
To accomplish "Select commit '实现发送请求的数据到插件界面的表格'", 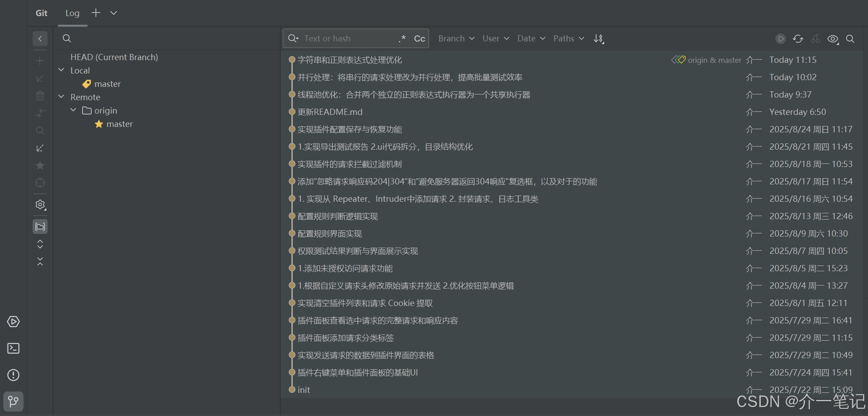I will tap(366, 355).
